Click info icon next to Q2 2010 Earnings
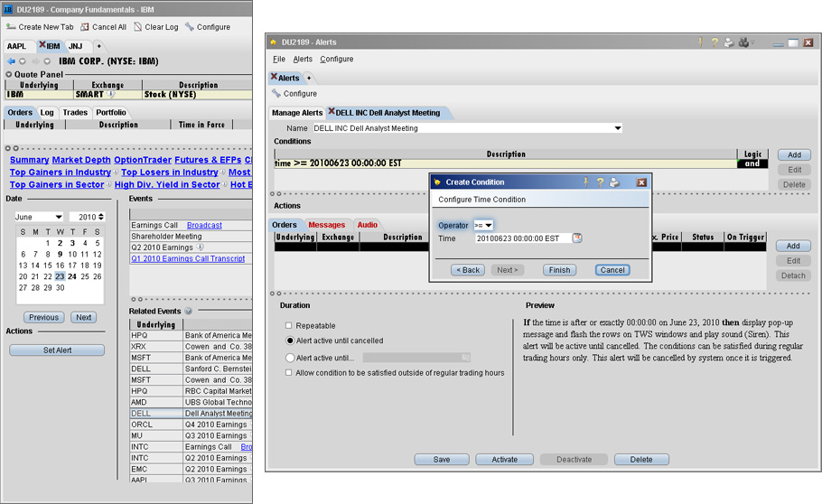 201,247
